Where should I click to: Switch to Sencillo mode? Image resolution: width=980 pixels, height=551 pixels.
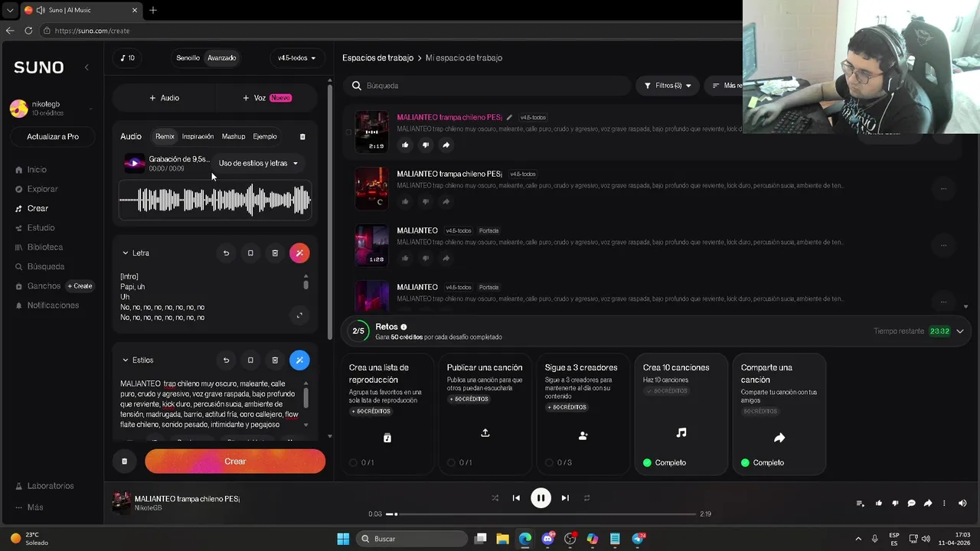(188, 58)
